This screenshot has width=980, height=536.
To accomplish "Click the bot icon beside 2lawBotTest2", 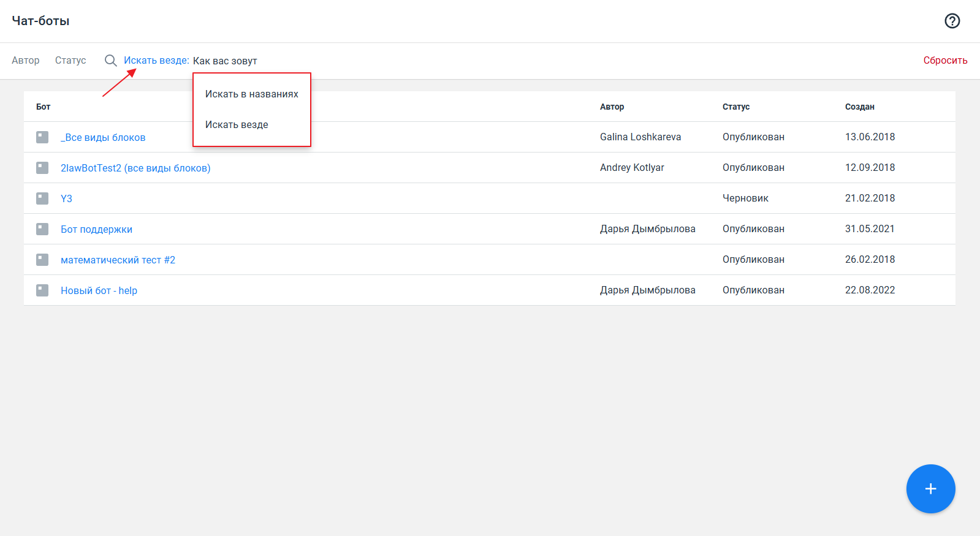I will tap(42, 168).
